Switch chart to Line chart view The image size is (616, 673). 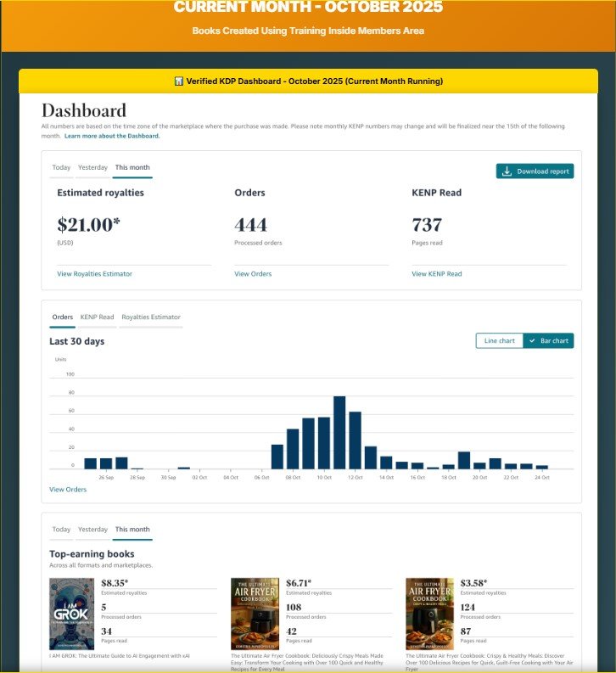click(x=499, y=340)
